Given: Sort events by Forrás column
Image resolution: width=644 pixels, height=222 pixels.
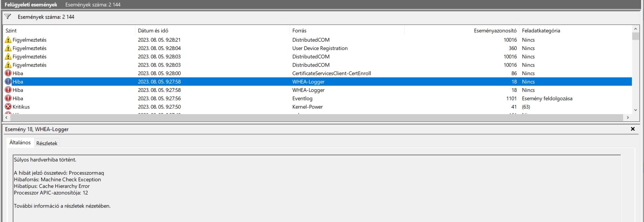Looking at the screenshot, I should (299, 31).
